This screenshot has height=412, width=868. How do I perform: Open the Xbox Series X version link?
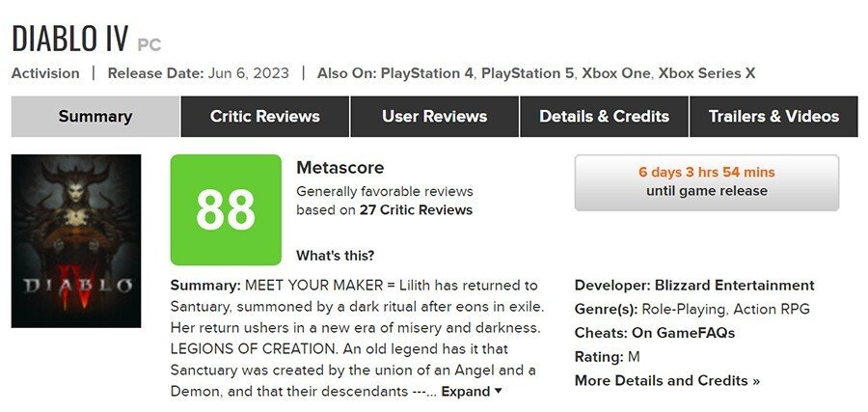[707, 73]
